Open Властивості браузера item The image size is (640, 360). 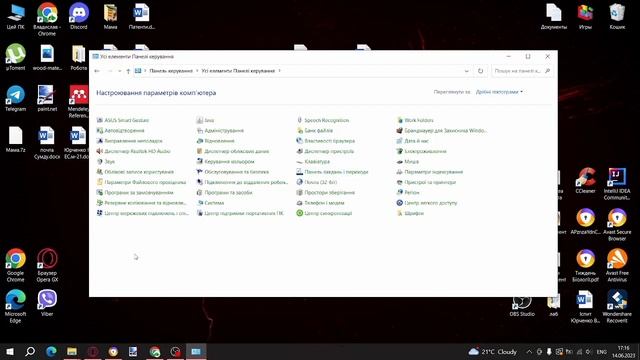click(326, 141)
